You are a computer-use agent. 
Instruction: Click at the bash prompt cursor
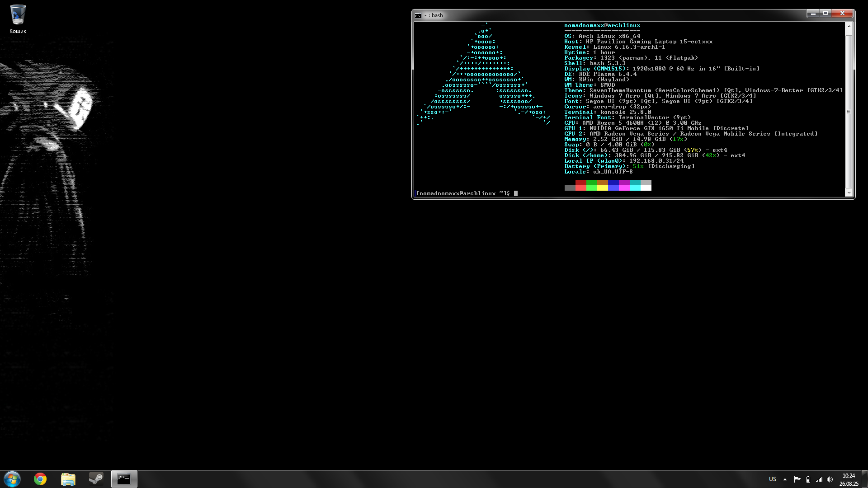(516, 193)
